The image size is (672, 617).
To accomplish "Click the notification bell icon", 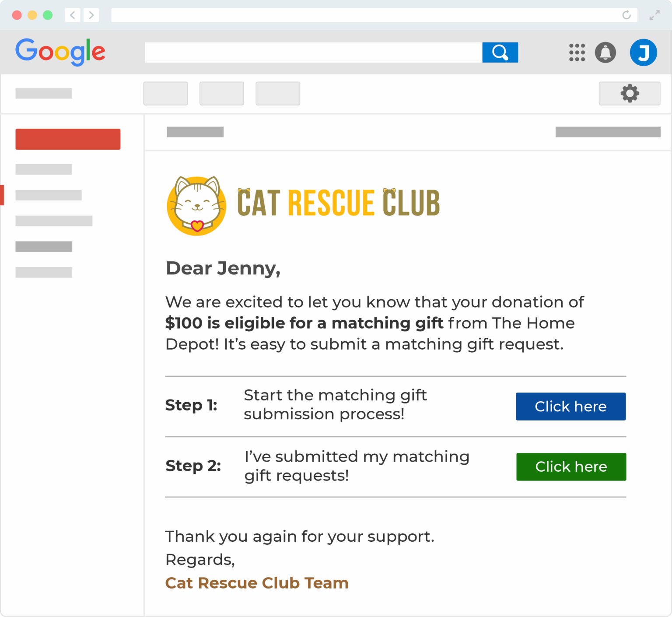I will coord(605,52).
